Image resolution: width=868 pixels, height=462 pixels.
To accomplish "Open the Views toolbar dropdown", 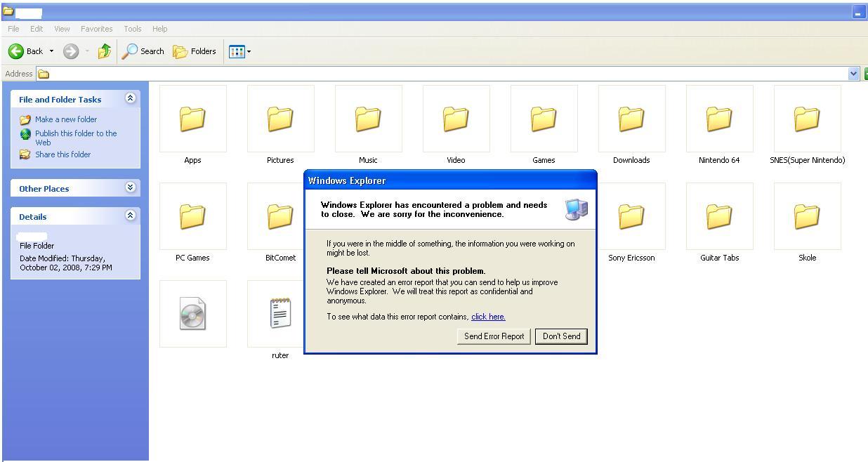I will tap(240, 51).
